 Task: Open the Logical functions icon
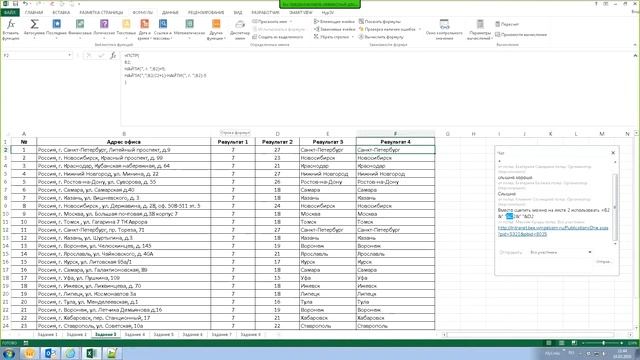click(x=104, y=24)
